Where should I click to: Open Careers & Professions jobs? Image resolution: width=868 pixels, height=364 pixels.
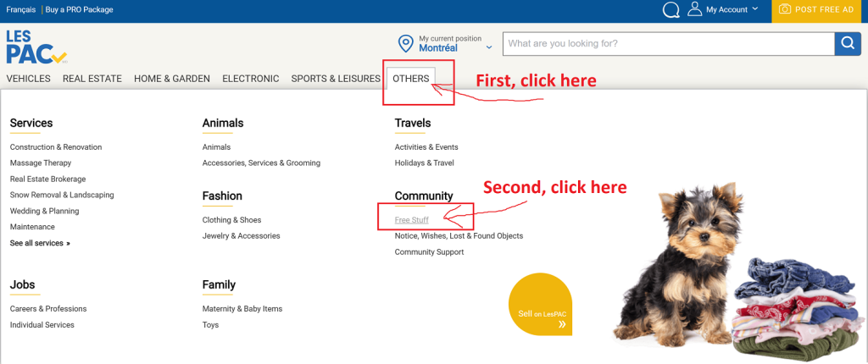48,309
